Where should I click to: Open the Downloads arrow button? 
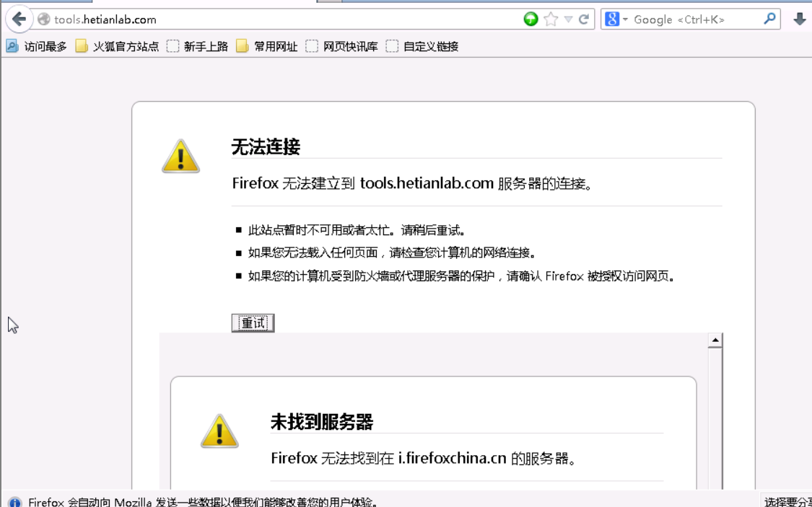(800, 19)
